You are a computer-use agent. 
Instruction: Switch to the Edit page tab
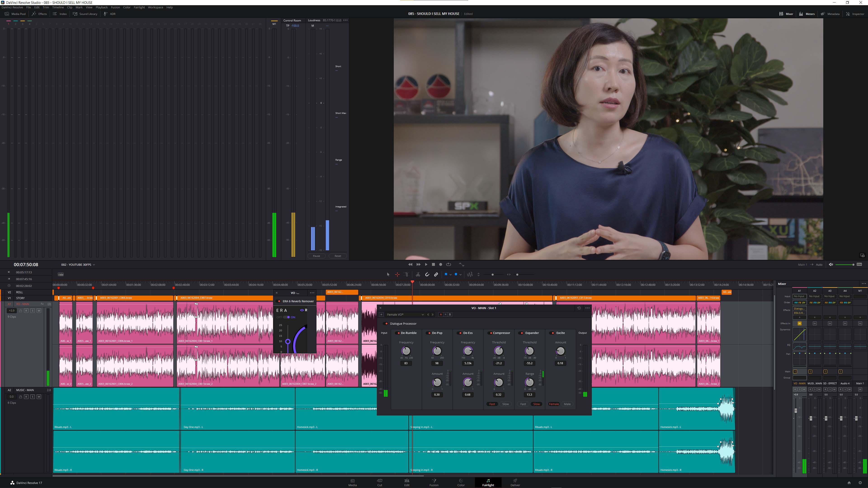(407, 482)
